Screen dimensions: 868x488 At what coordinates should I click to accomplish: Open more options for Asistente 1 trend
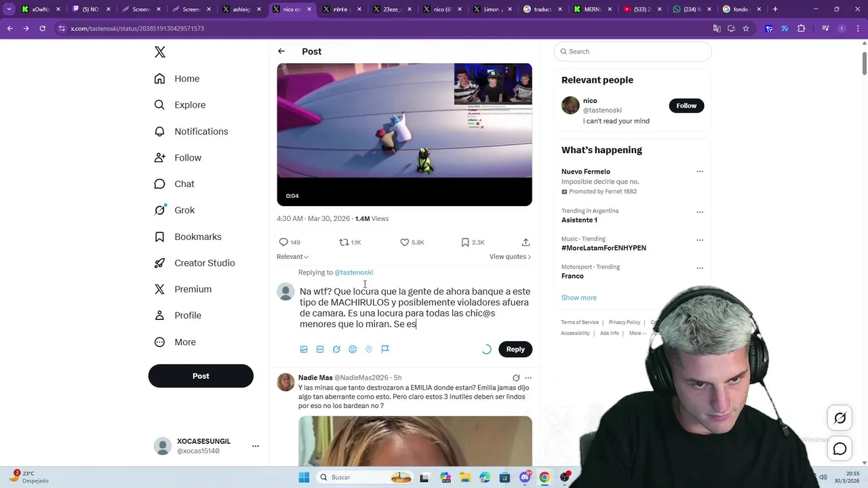tap(700, 212)
